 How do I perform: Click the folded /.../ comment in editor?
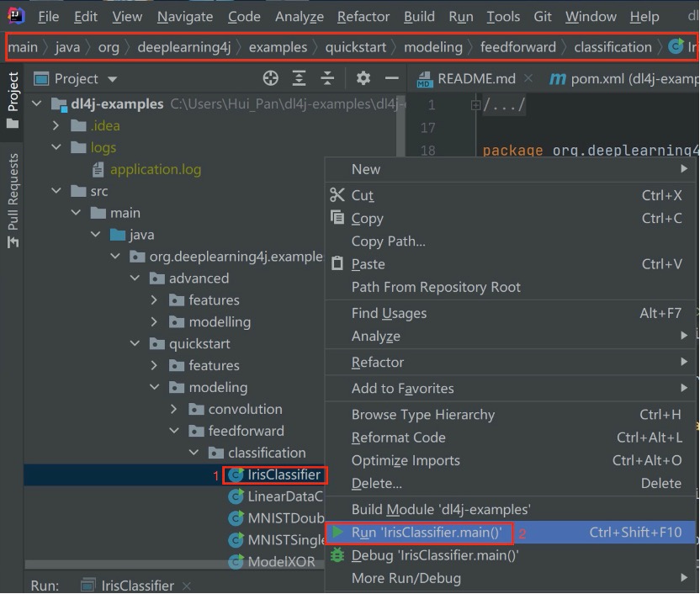505,105
